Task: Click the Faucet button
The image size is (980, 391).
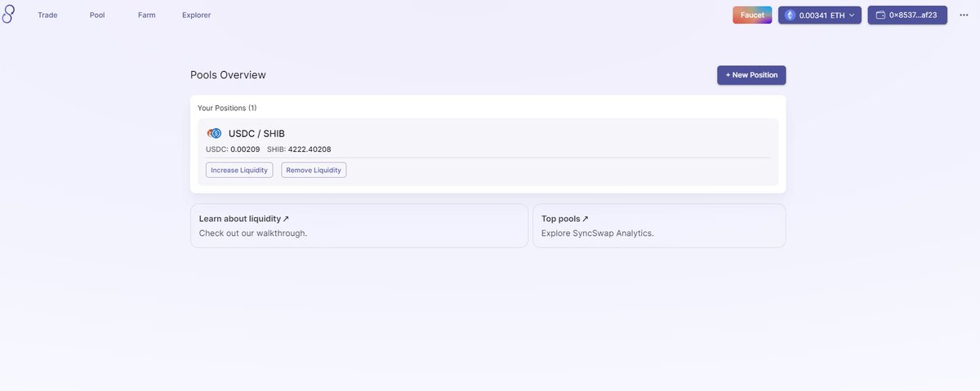Action: 752,15
